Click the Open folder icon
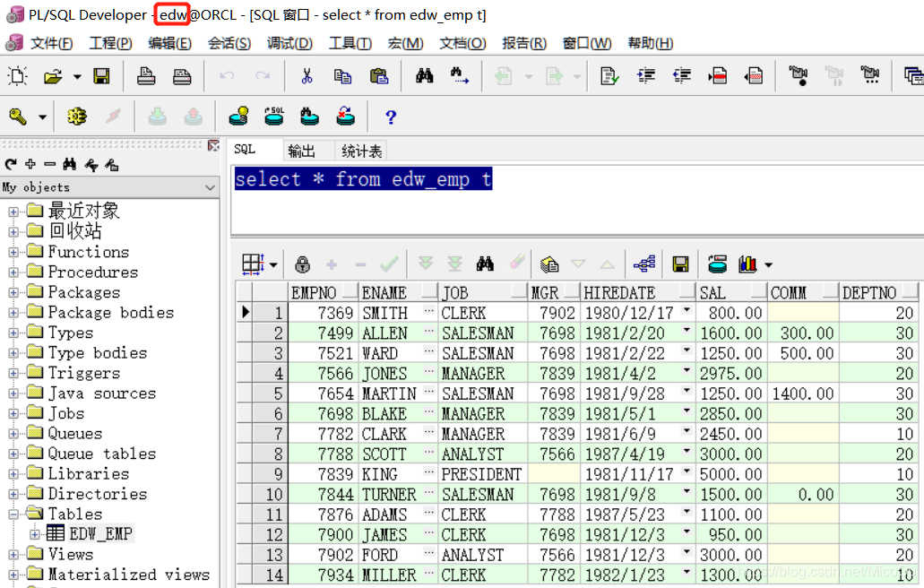This screenshot has height=588, width=924. click(x=53, y=76)
